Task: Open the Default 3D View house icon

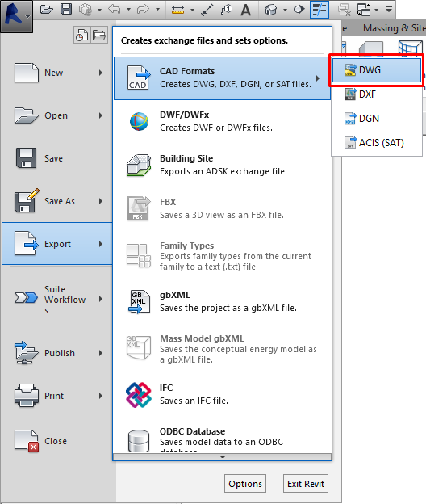Action: click(270, 10)
